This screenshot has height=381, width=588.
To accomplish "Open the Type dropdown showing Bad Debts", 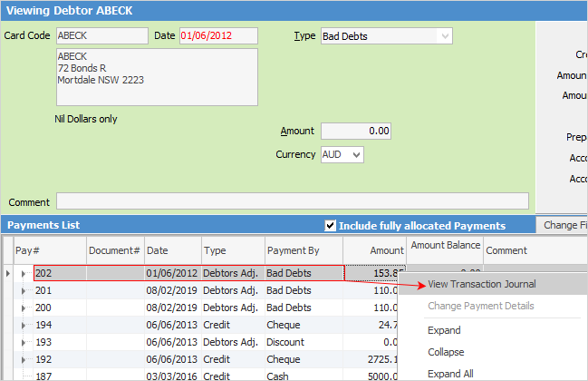I will (x=444, y=36).
